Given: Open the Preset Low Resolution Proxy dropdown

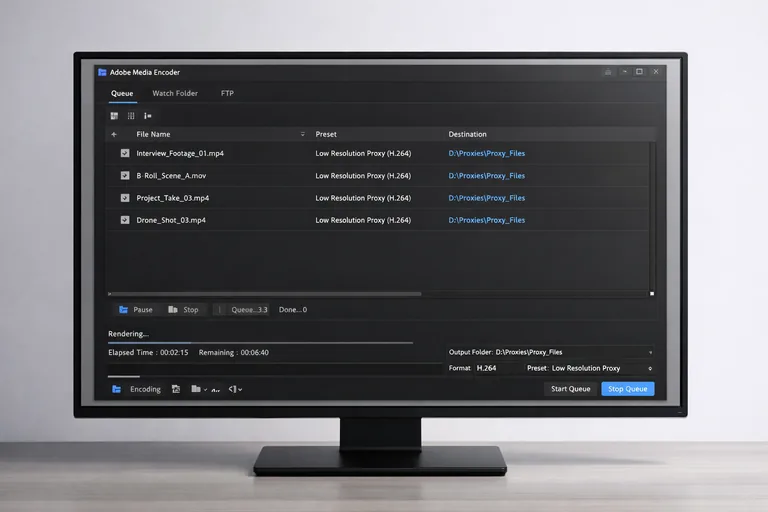Looking at the screenshot, I should pyautogui.click(x=650, y=368).
